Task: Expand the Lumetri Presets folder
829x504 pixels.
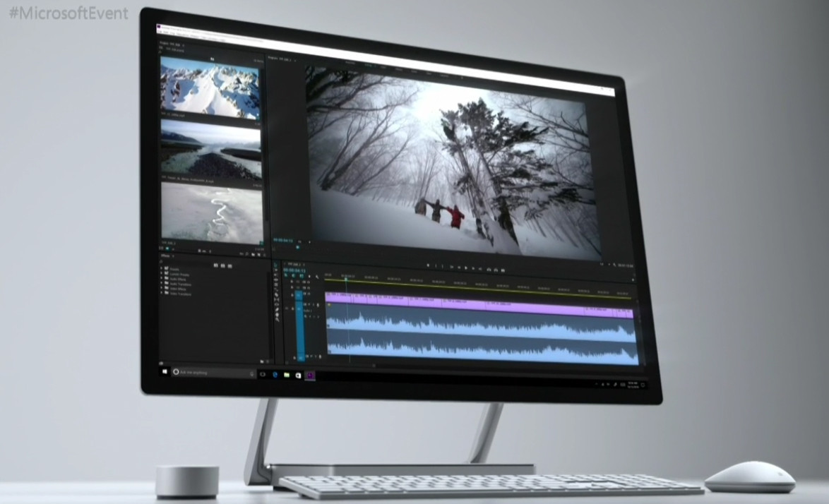Action: (161, 273)
